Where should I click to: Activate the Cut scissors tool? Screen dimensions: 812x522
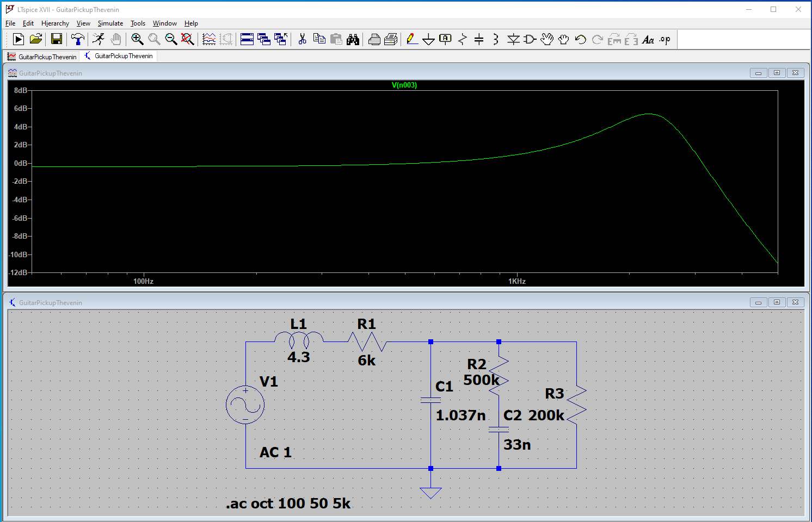pos(302,39)
